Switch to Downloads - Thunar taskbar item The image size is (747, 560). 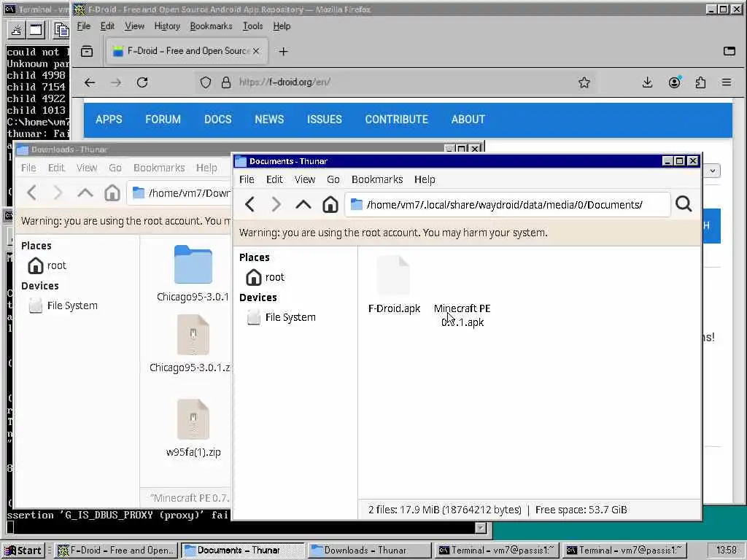click(x=370, y=551)
